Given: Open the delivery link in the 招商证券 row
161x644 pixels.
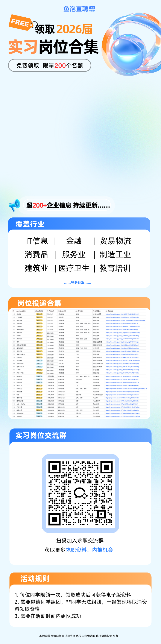Looking at the screenshot, I should tap(126, 389).
